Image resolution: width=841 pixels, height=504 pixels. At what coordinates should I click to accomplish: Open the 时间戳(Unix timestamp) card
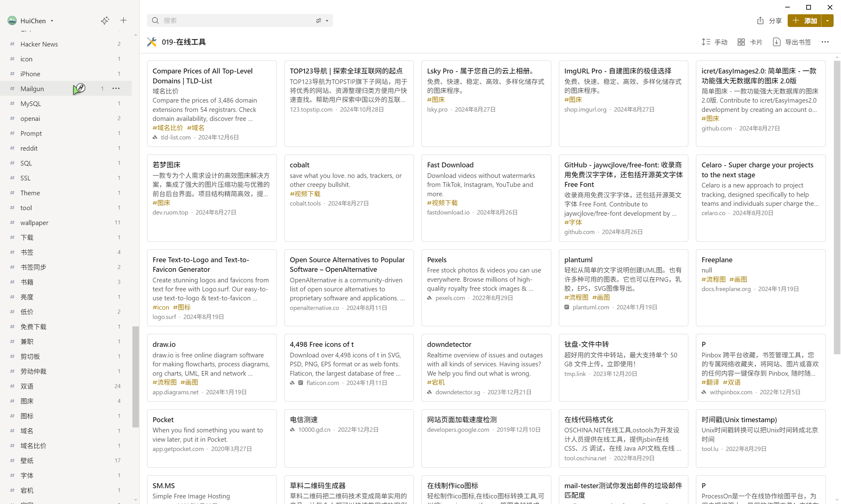tap(760, 438)
